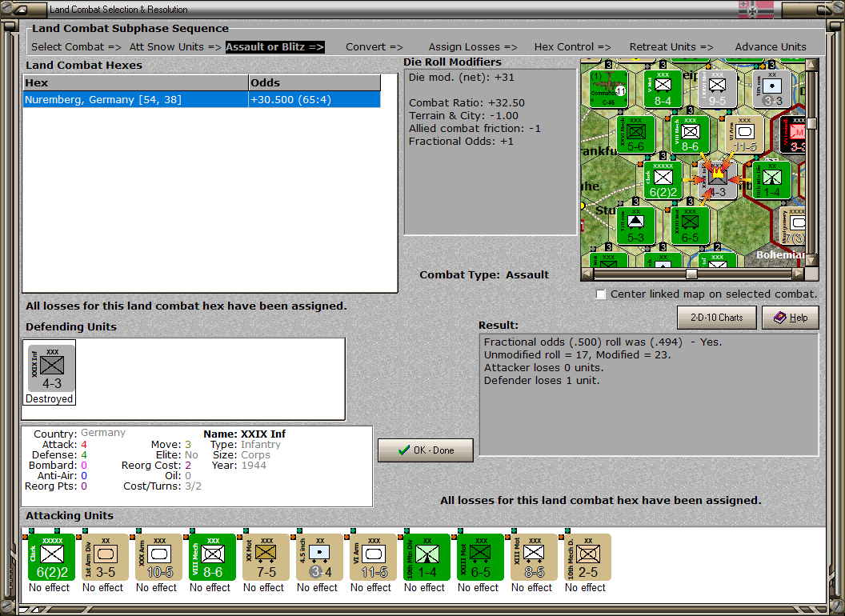Screen dimensions: 845x616
Task: Click the OK - Done button
Action: tap(426, 450)
